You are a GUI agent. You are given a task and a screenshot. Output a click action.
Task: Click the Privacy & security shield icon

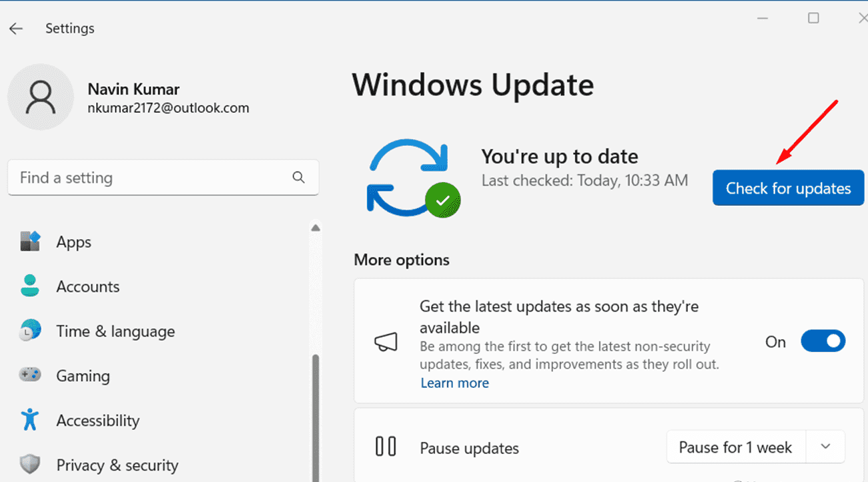point(31,465)
